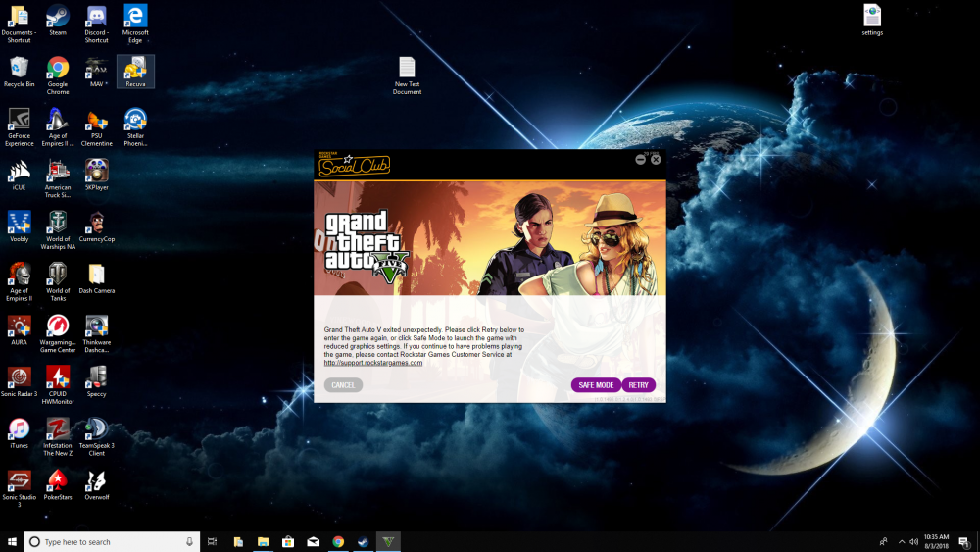Close the Social Club launcher window
980x552 pixels.
[x=656, y=160]
